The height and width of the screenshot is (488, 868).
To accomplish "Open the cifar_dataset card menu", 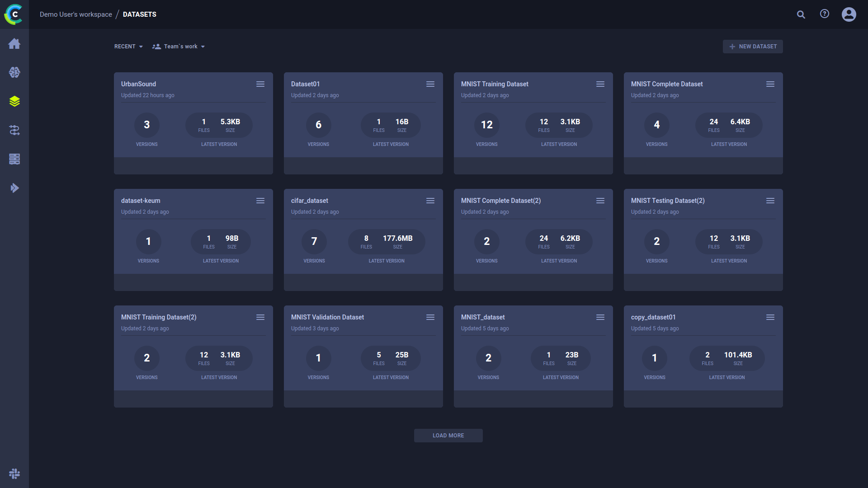I will 430,201.
